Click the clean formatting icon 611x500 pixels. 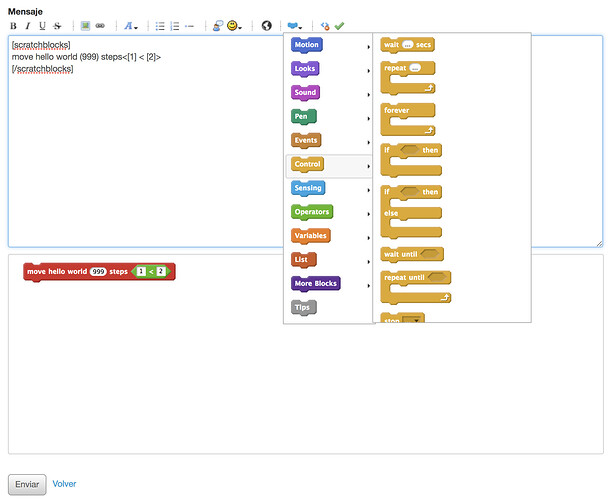click(x=325, y=26)
